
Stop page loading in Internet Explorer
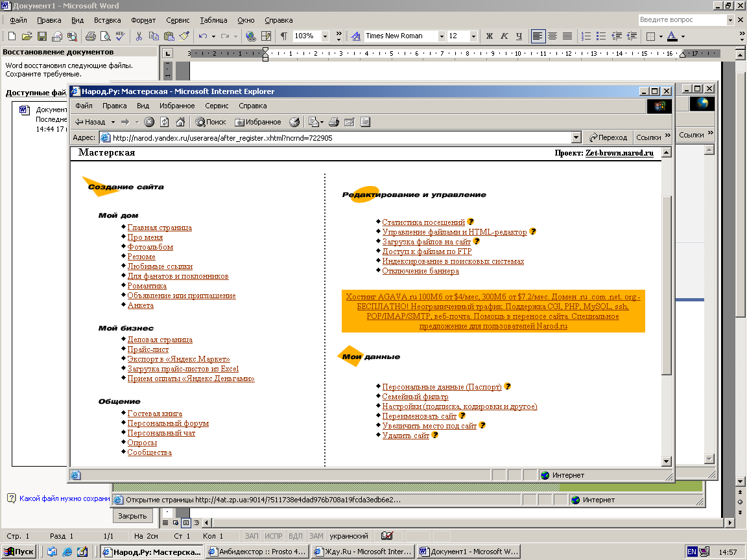pyautogui.click(x=149, y=122)
